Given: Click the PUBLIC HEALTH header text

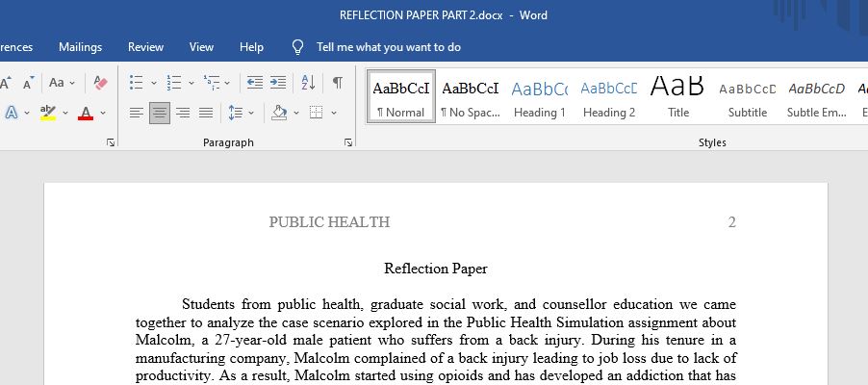Looking at the screenshot, I should point(329,222).
